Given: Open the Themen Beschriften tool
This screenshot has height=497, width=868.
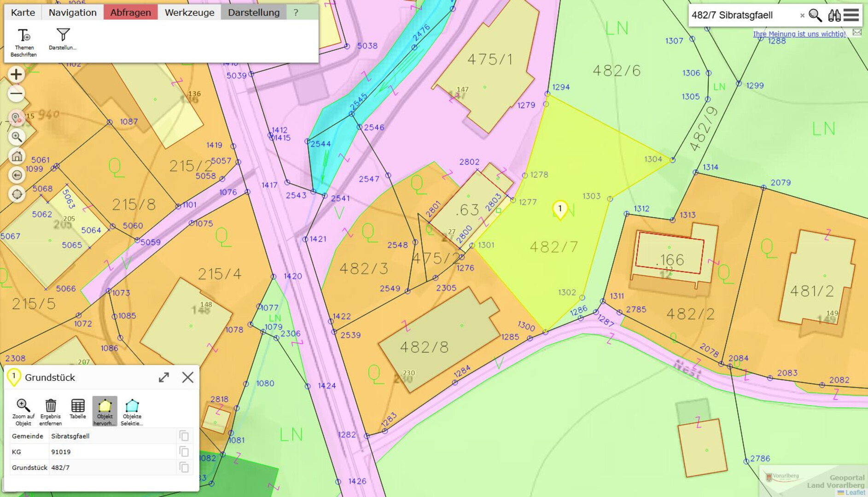Looking at the screenshot, I should click(24, 42).
